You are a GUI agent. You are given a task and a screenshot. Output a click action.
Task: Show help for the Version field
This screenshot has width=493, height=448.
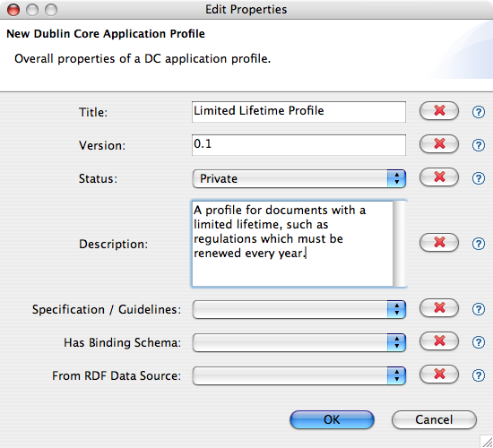pyautogui.click(x=479, y=145)
